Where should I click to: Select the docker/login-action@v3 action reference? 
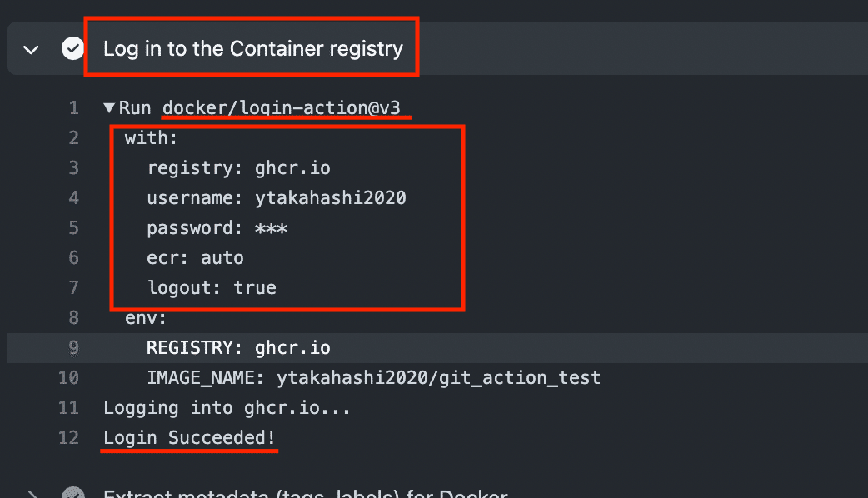[x=284, y=107]
